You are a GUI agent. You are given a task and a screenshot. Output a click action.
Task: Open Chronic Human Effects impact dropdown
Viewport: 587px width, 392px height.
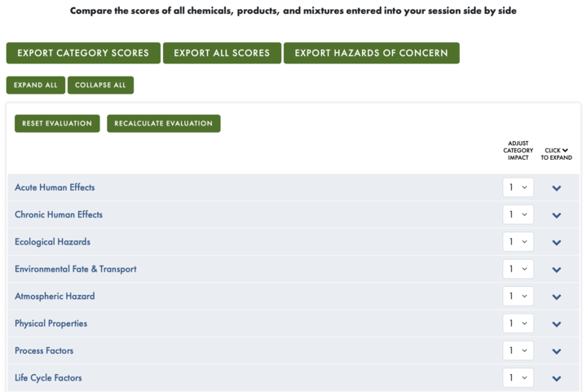(x=518, y=214)
